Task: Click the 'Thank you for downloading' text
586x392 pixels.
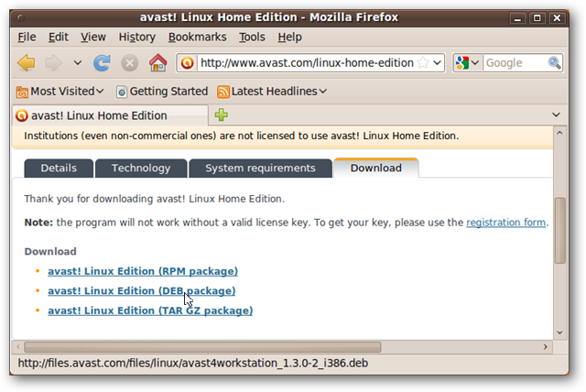Action: (155, 199)
